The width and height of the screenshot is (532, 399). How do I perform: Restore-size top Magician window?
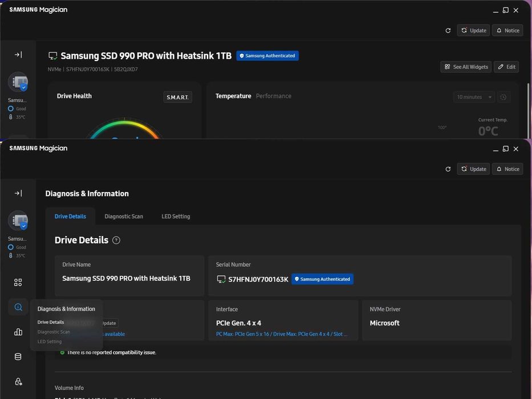coord(506,10)
